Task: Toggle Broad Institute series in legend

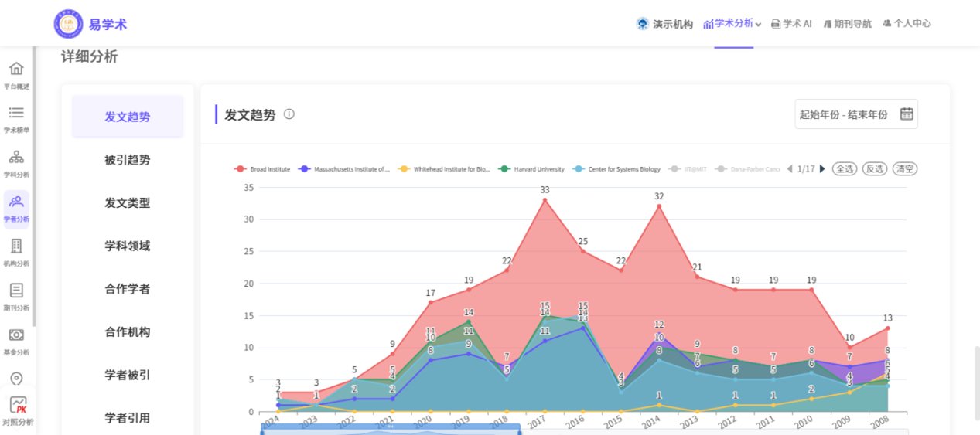Action: point(262,169)
